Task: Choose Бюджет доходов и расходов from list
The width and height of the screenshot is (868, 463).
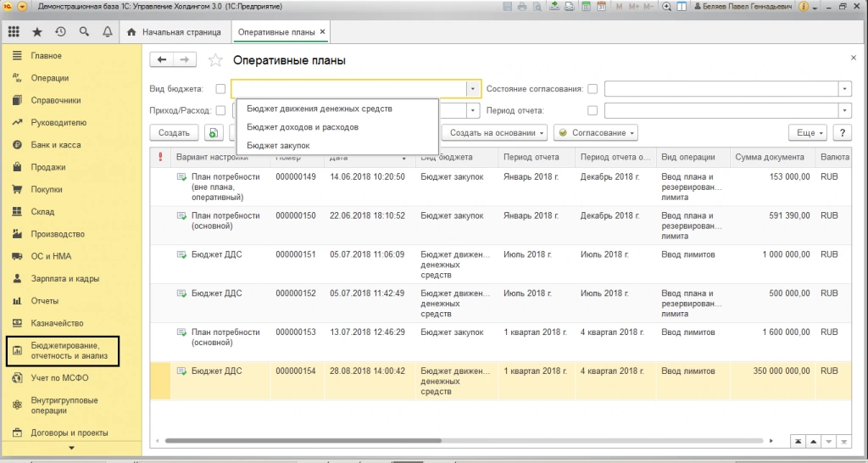Action: [302, 127]
